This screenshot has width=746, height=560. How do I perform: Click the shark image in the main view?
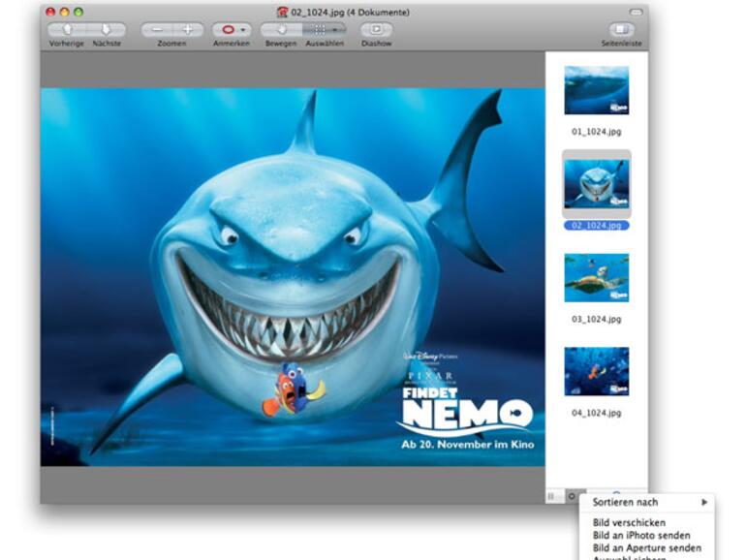click(293, 277)
